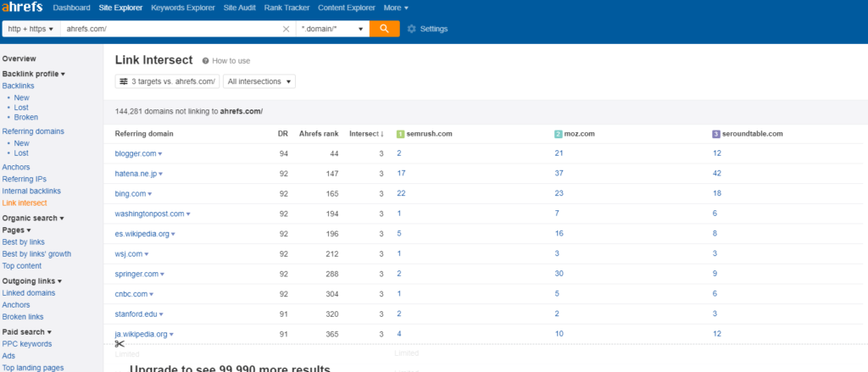Open the All intersections dropdown
This screenshot has width=868, height=372.
point(259,81)
